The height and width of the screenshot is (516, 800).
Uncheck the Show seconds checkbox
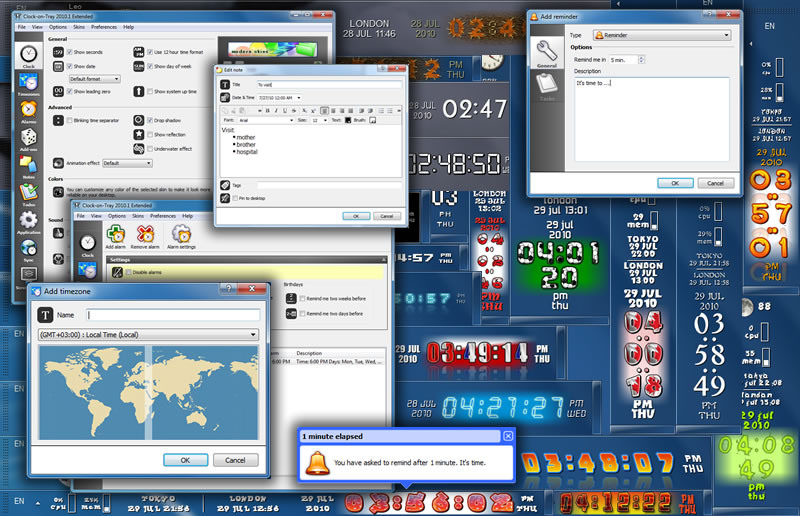tap(72, 51)
